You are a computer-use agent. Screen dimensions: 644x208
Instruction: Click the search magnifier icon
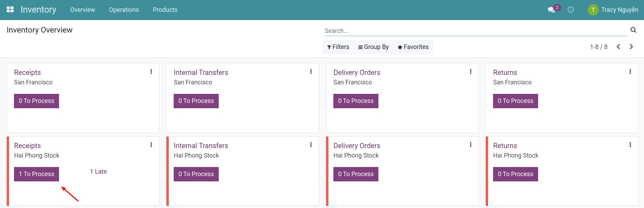[633, 30]
